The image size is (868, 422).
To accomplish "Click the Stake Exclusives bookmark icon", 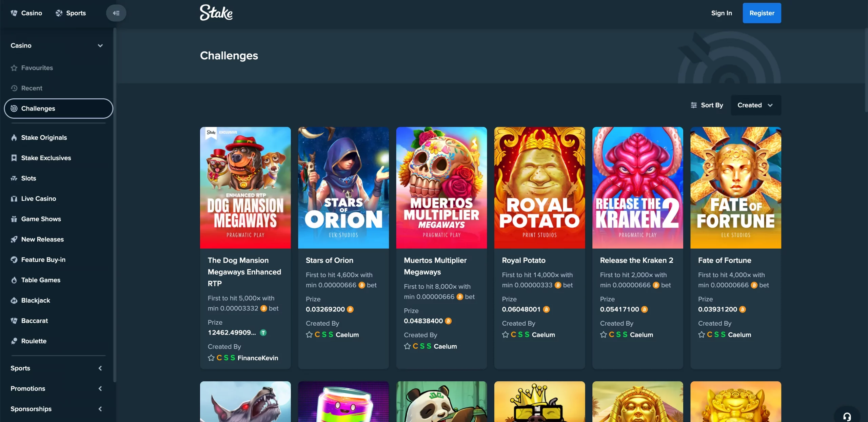I will coord(14,158).
